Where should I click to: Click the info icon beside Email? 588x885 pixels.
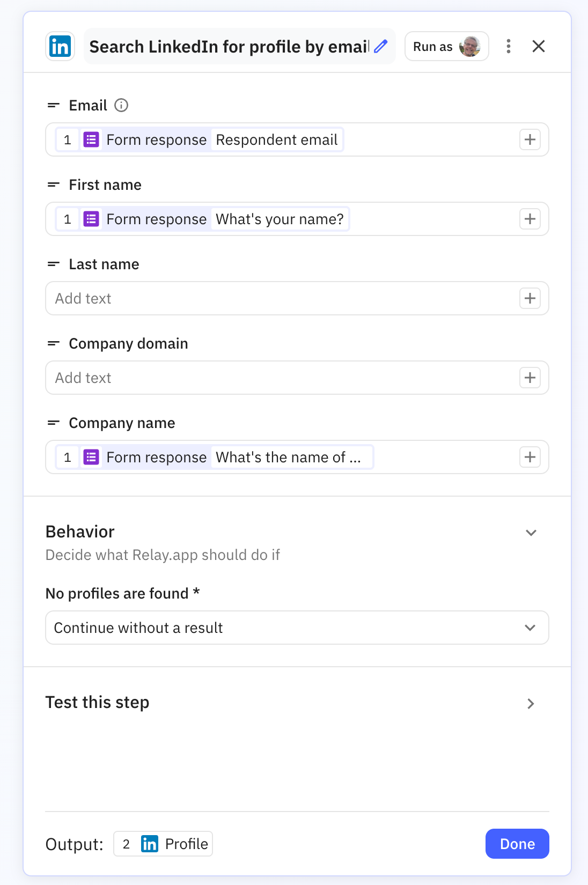point(121,105)
